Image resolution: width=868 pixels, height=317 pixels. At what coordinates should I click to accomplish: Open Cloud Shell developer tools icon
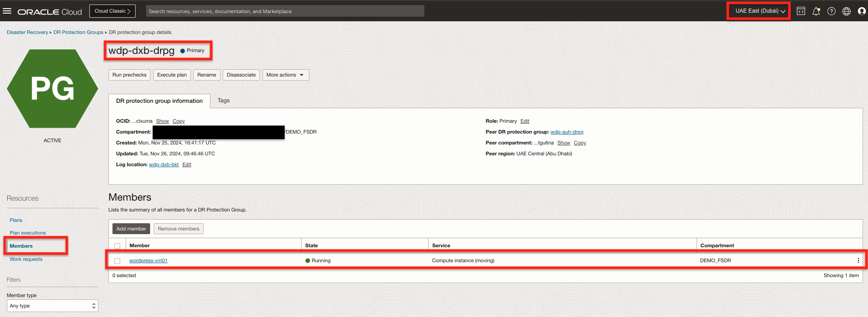tap(801, 11)
